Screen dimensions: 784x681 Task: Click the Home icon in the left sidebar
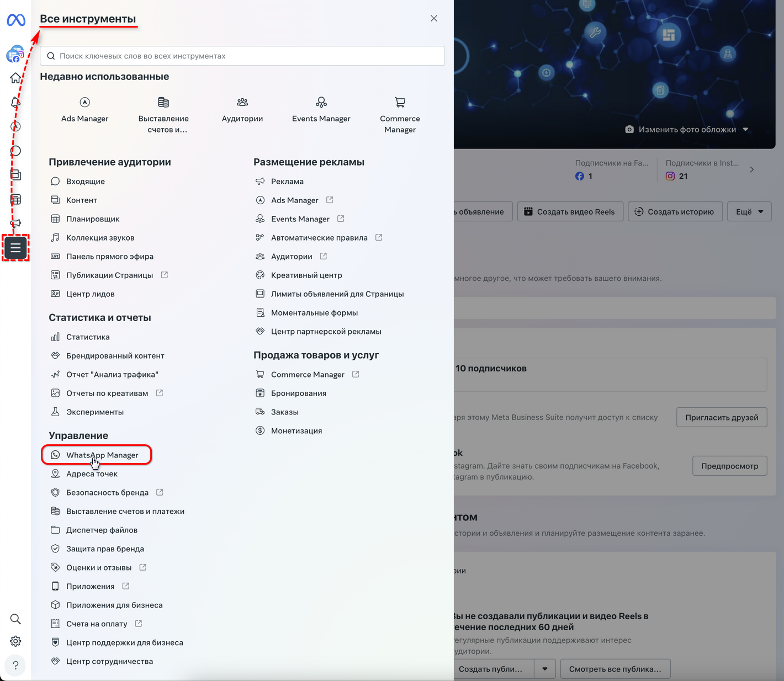(15, 78)
